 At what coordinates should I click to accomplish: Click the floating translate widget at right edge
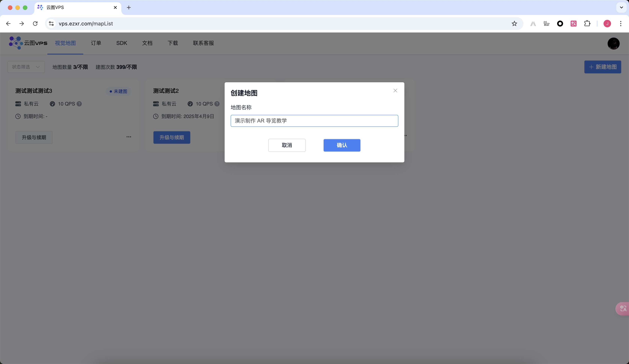(x=623, y=309)
